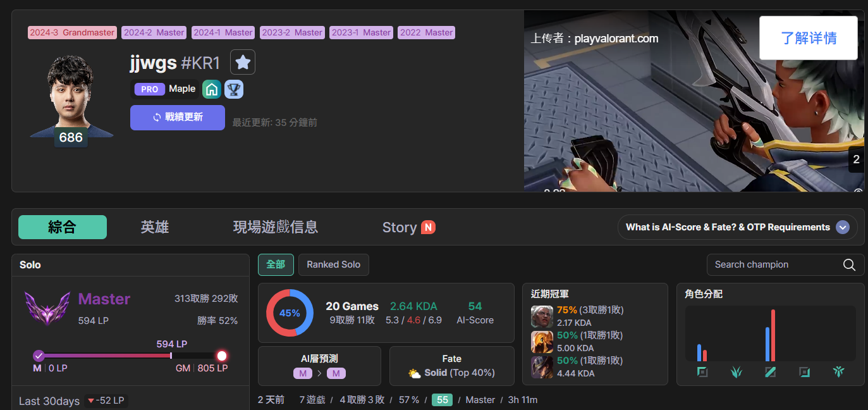Click the magnifier search icon

pyautogui.click(x=849, y=264)
